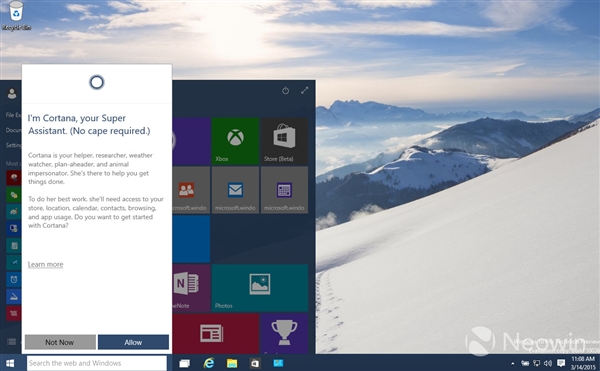
Task: Open the Action Center notifications icon
Action: 561,363
